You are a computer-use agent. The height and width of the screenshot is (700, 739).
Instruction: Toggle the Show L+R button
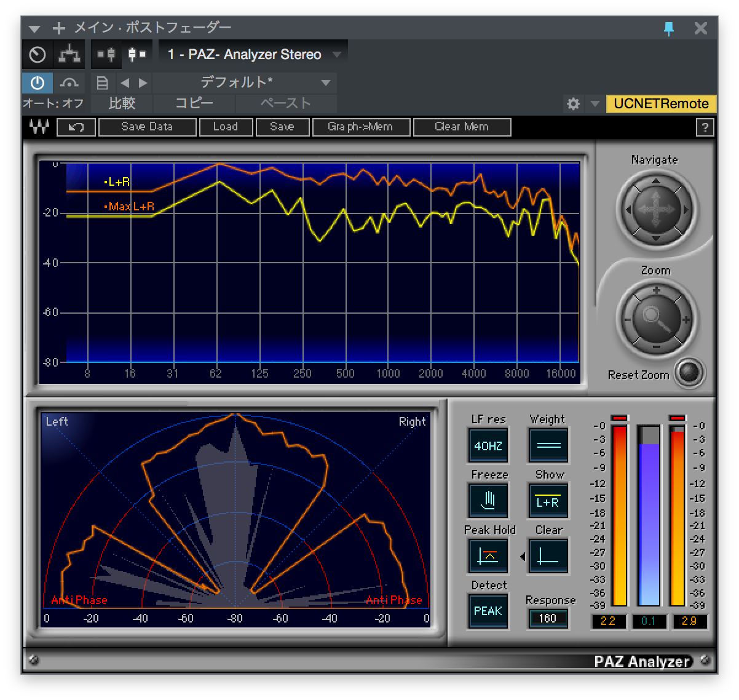tap(548, 501)
